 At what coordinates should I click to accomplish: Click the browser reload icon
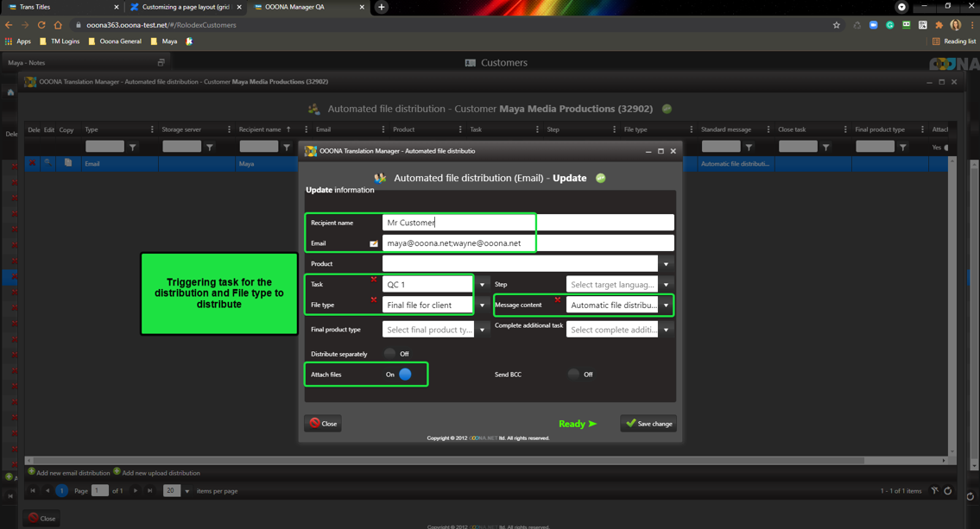coord(41,25)
